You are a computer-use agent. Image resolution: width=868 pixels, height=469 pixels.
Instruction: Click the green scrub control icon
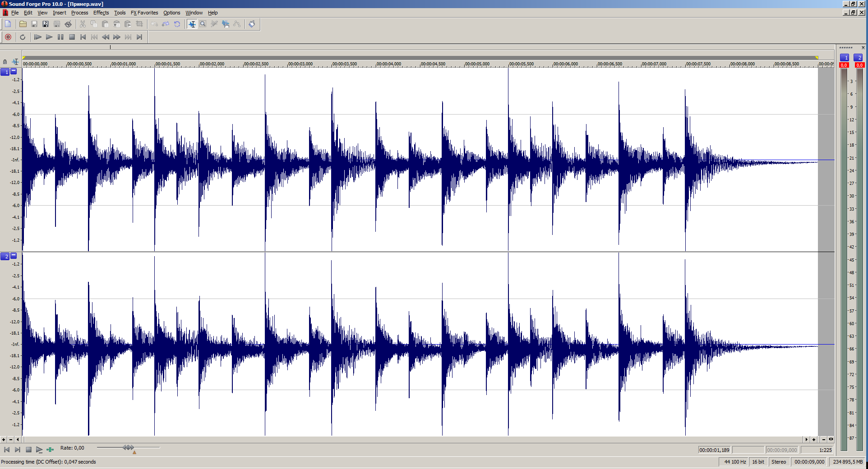coord(50,450)
